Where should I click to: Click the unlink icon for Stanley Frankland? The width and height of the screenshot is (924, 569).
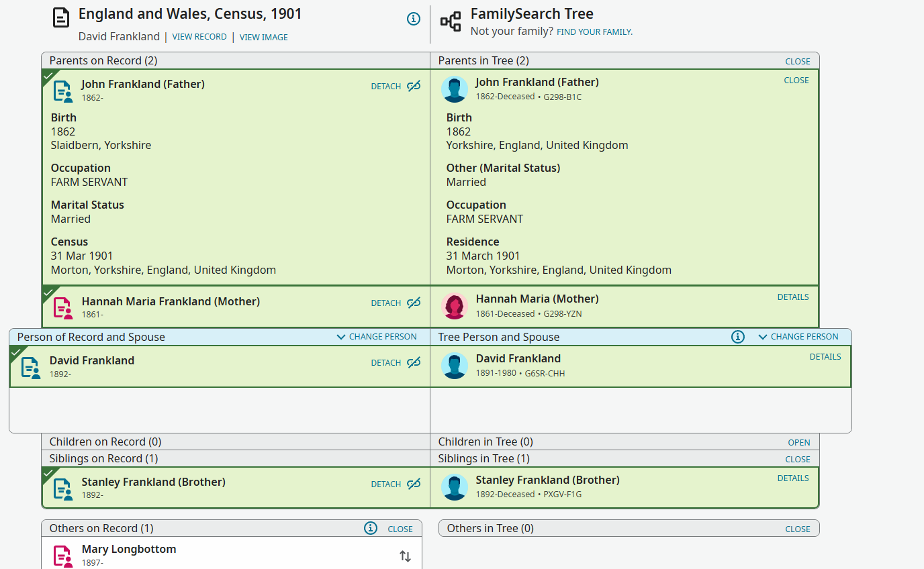click(414, 484)
